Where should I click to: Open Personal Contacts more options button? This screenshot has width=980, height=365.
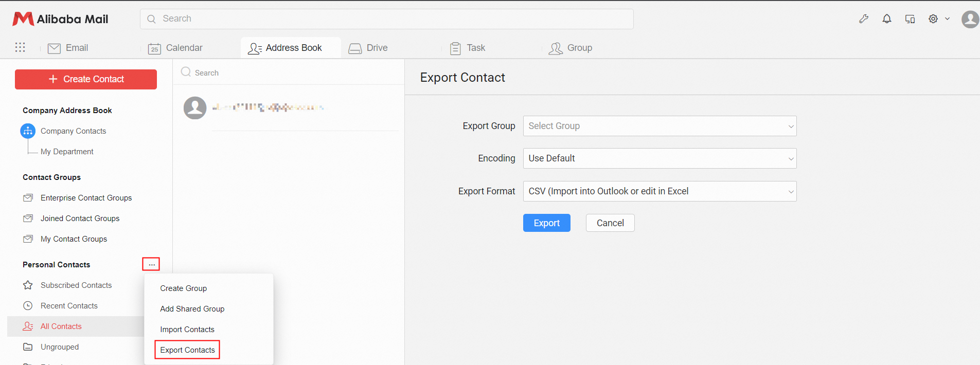pos(151,264)
